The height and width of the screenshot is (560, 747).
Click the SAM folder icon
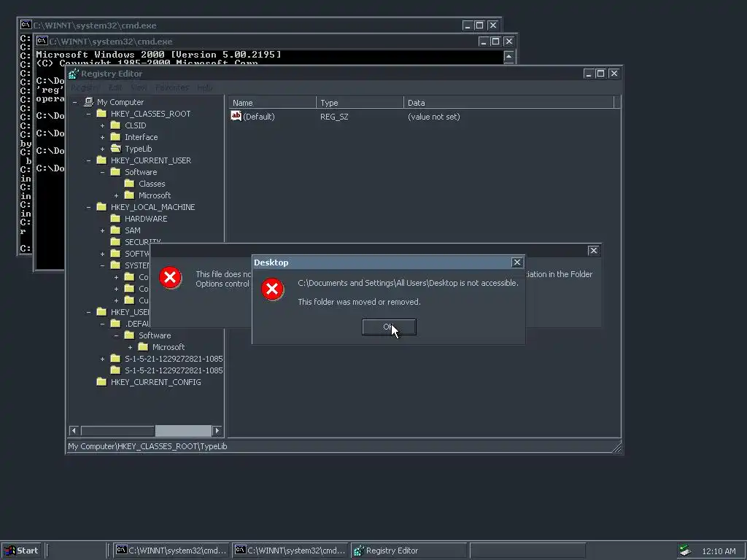coord(115,230)
